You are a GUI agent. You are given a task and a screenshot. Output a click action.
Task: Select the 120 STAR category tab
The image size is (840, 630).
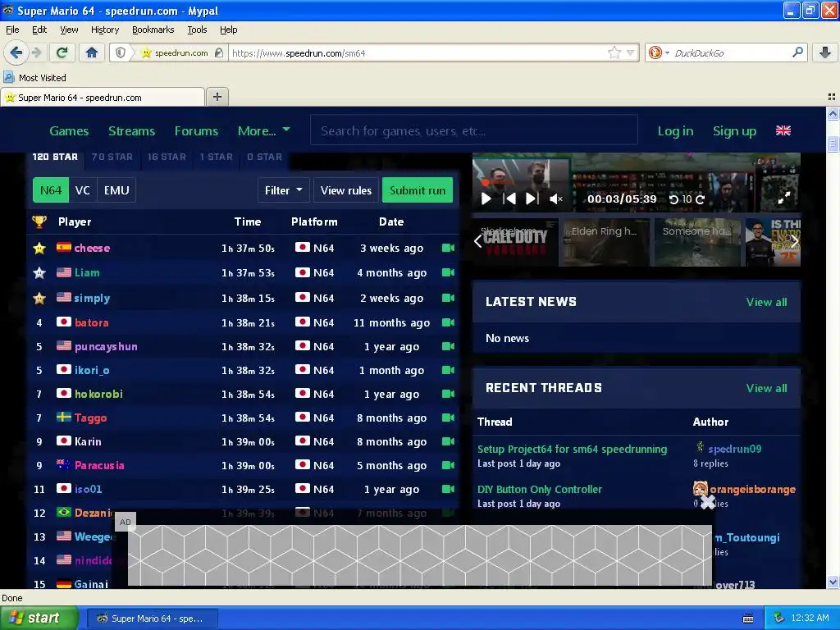[55, 157]
